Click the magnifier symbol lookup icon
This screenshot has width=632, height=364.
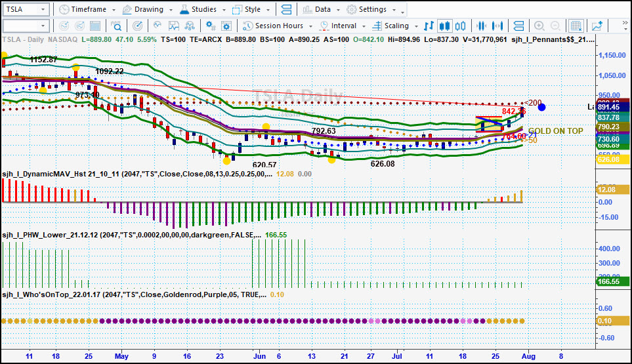coord(116,26)
